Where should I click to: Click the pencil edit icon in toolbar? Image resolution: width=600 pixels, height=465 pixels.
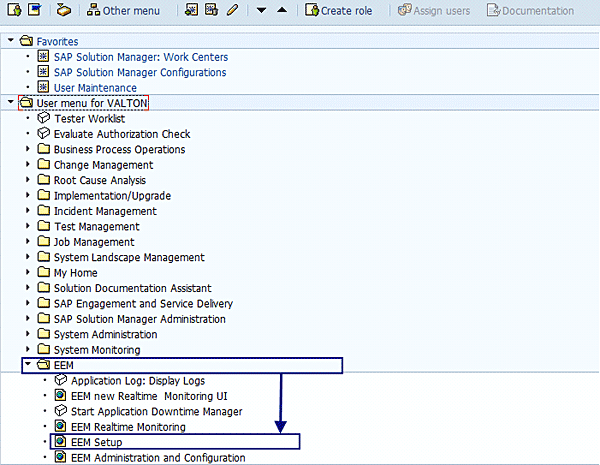point(232,10)
